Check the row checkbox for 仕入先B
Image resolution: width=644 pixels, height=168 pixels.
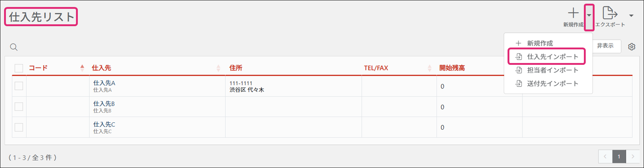(x=19, y=107)
